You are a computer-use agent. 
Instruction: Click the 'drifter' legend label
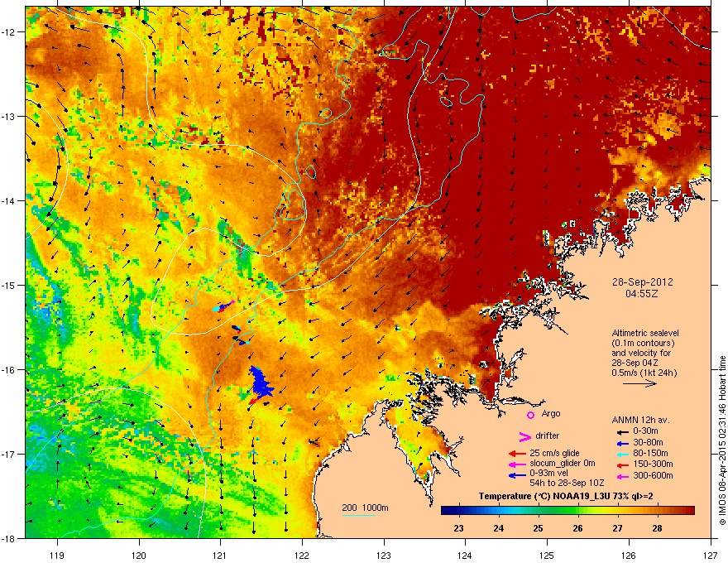[548, 435]
